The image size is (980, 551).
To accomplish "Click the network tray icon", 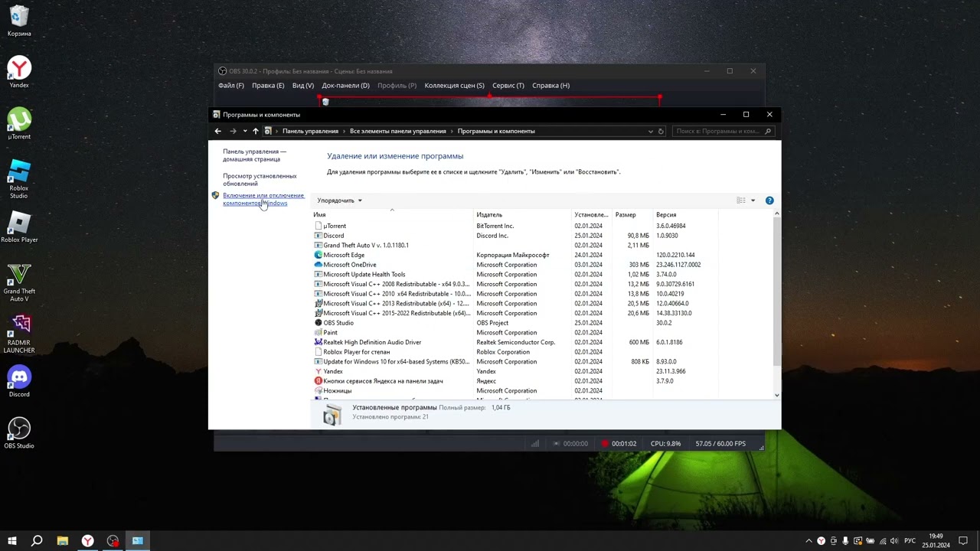I will (882, 541).
